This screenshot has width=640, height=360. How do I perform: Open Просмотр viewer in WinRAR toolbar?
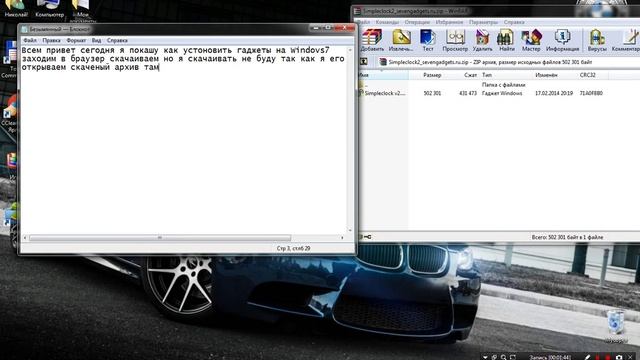click(455, 40)
